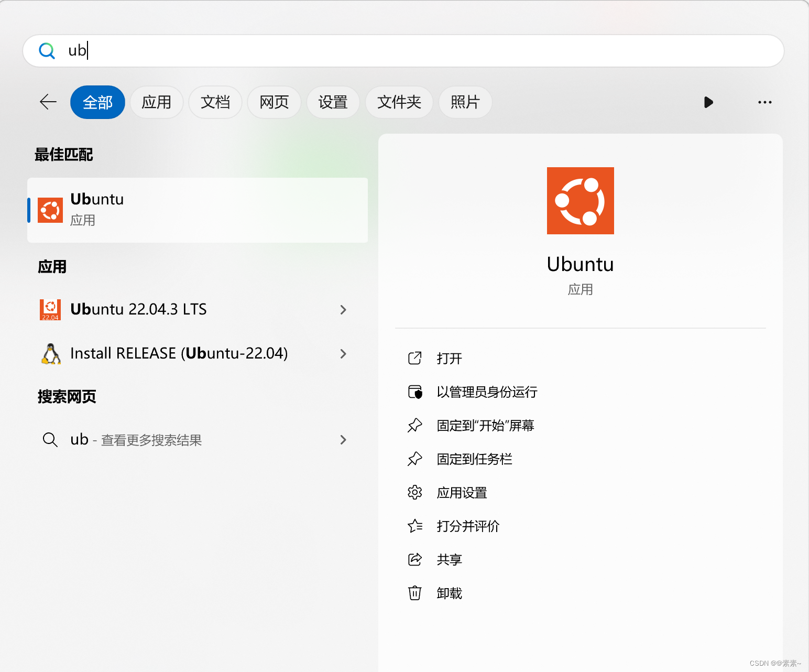The image size is (809, 672).
Task: Click the gear icon beside 应用设置
Action: click(x=415, y=492)
